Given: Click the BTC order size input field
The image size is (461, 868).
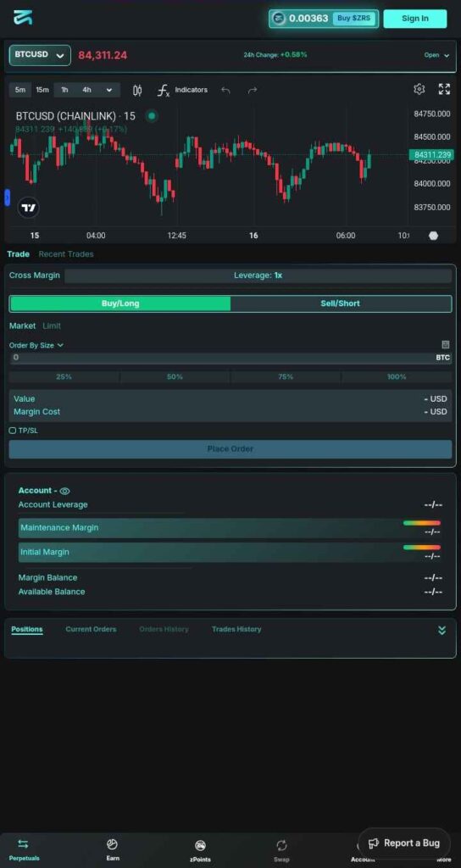Looking at the screenshot, I should (230, 359).
